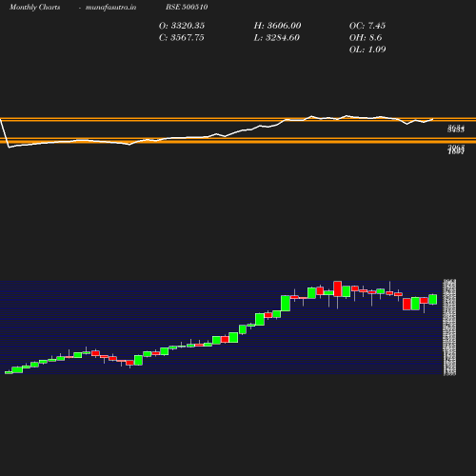Click the 'Monthly Charts' title text
This screenshot has width=476, height=476.
point(34,8)
